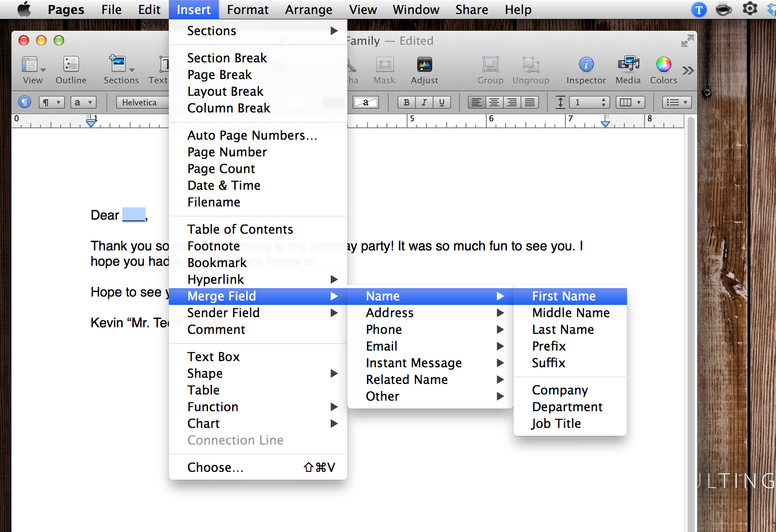The image size is (776, 532).
Task: Insert a Page Break
Action: click(x=258, y=75)
